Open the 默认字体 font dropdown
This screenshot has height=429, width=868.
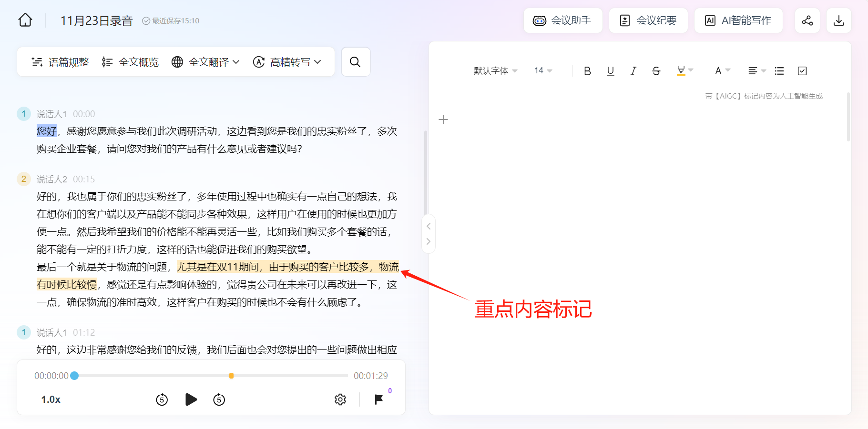coord(495,71)
